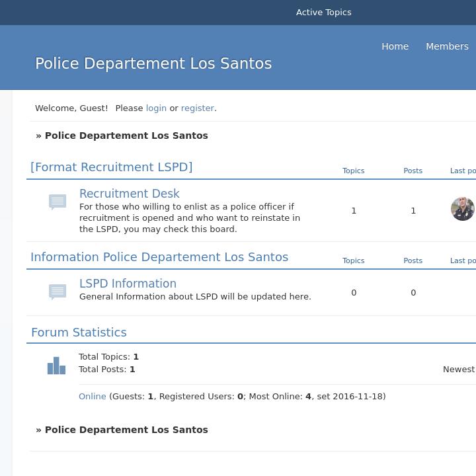The height and width of the screenshot is (476, 476).
Task: Click the Recruitment Desk board speech-bubble icon
Action: tap(58, 202)
